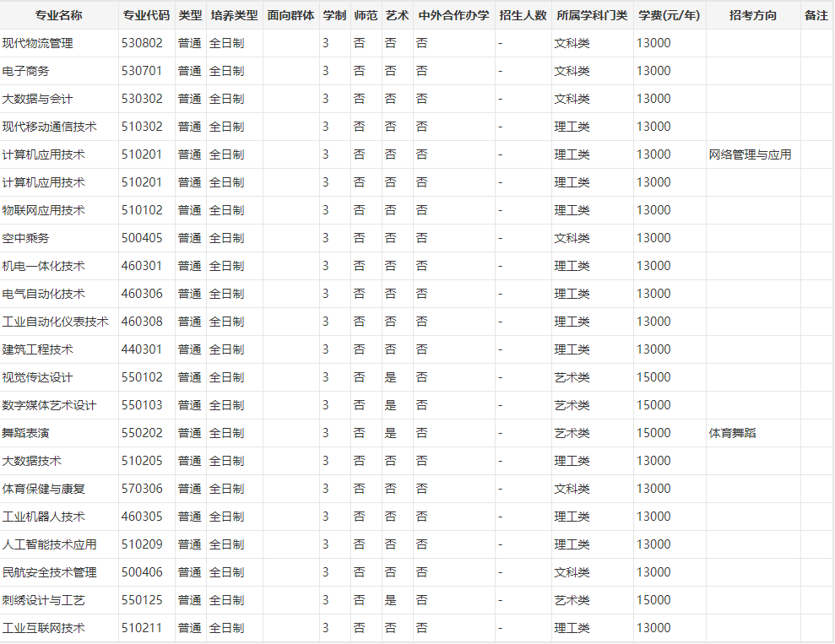Screen dimensions: 835x644
Task: Click major code 530302
Action: [x=142, y=99]
